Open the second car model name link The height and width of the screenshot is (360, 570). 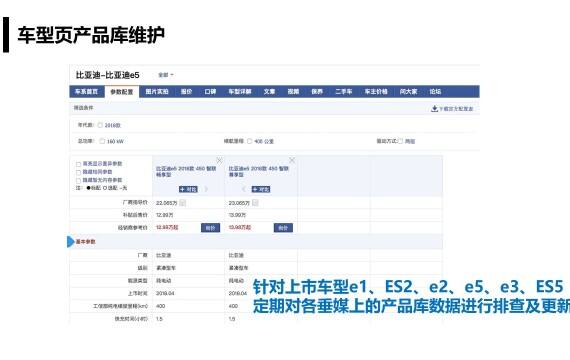[258, 172]
